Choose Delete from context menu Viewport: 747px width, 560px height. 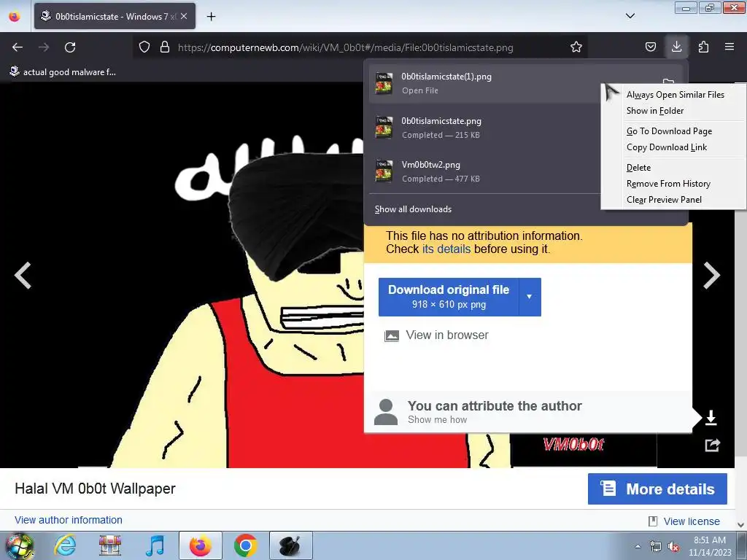pyautogui.click(x=638, y=168)
